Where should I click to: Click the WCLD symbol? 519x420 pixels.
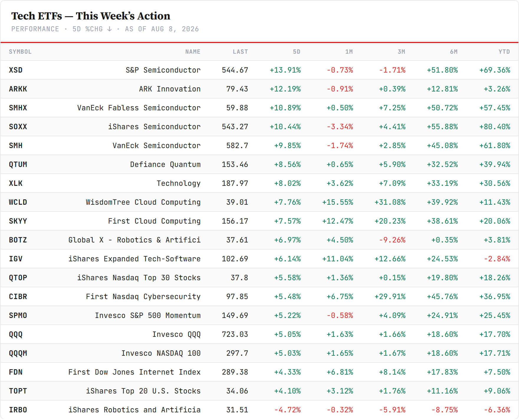click(x=18, y=202)
